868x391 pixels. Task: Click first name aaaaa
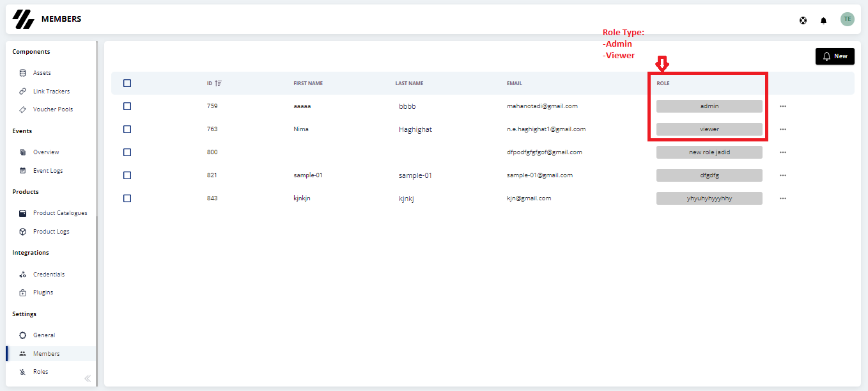coord(302,106)
